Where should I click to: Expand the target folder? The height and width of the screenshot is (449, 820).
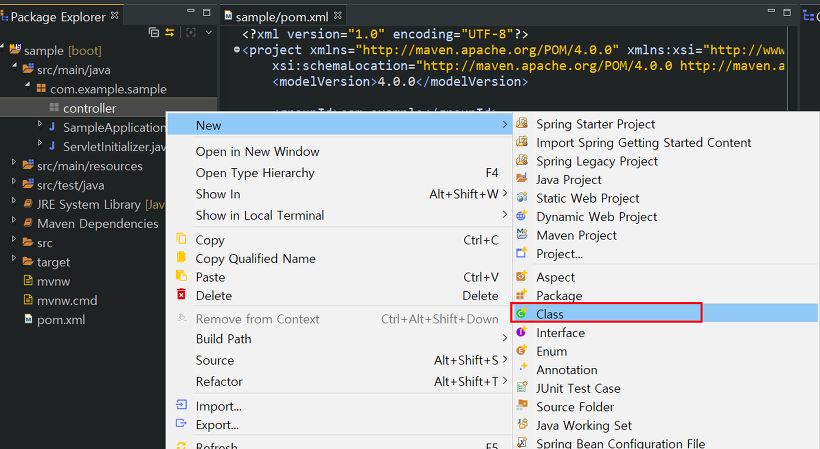coord(14,259)
